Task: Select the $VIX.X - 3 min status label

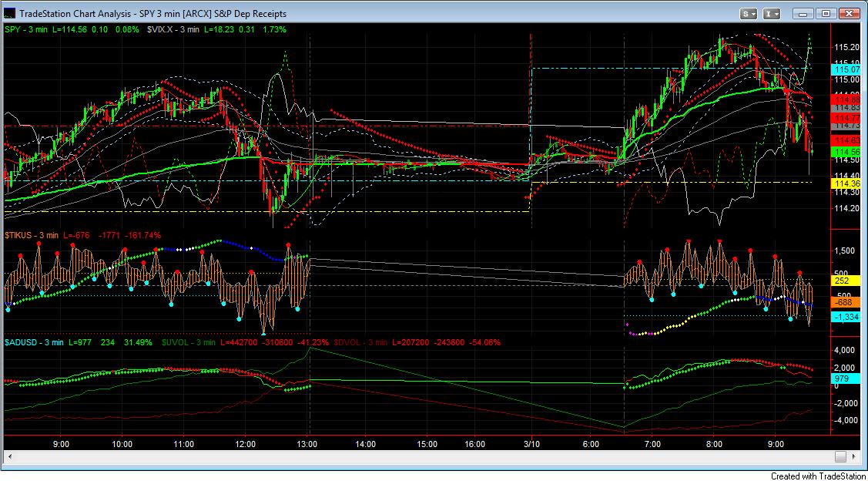Action: point(173,29)
